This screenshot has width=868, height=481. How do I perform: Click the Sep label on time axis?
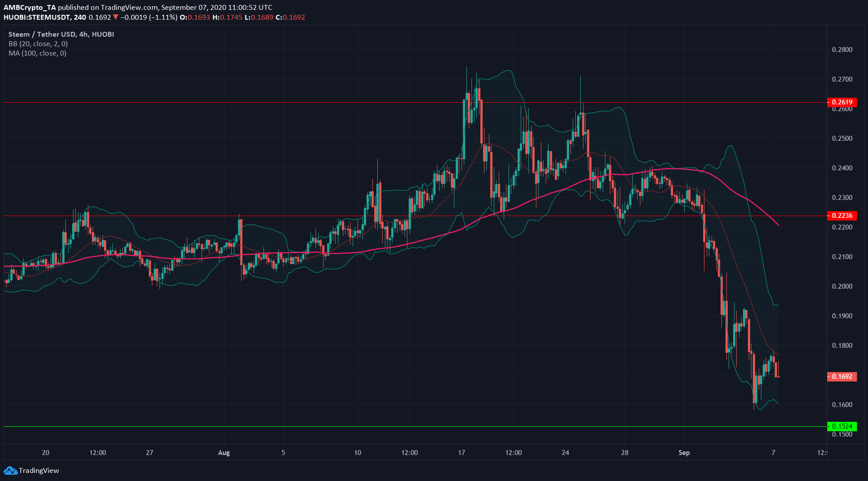point(684,453)
